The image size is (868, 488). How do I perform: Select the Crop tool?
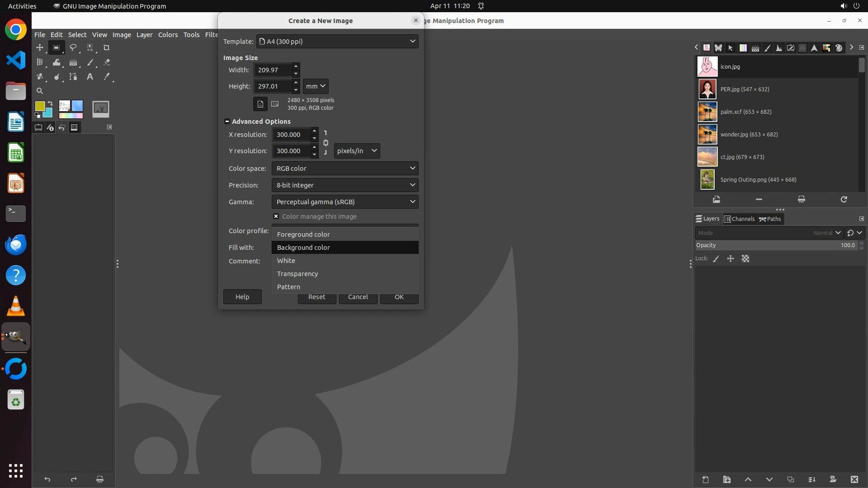[107, 47]
